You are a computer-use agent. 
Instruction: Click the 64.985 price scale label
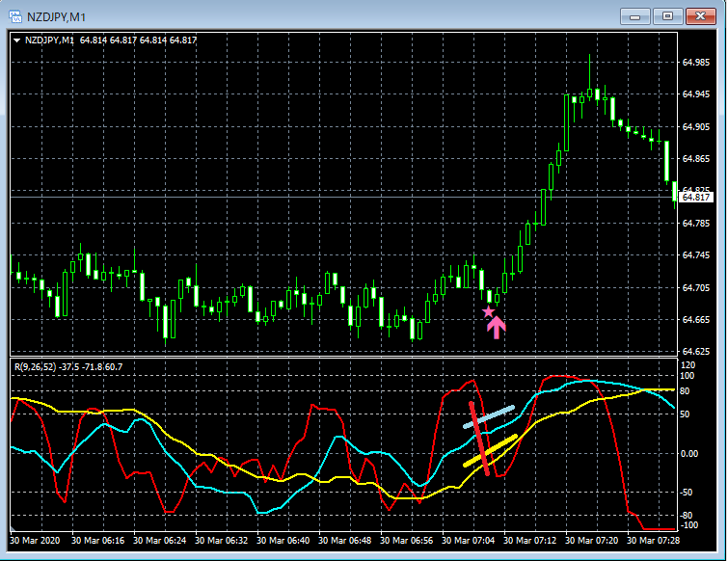click(x=696, y=62)
